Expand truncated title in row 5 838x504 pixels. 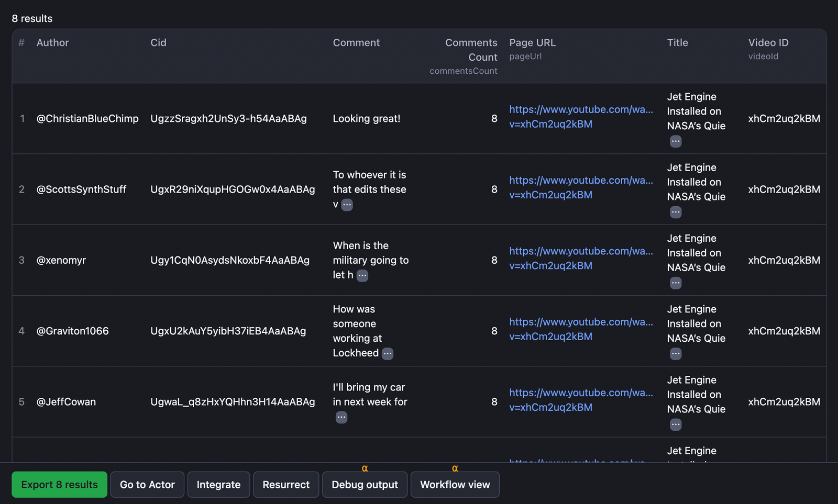tap(675, 425)
